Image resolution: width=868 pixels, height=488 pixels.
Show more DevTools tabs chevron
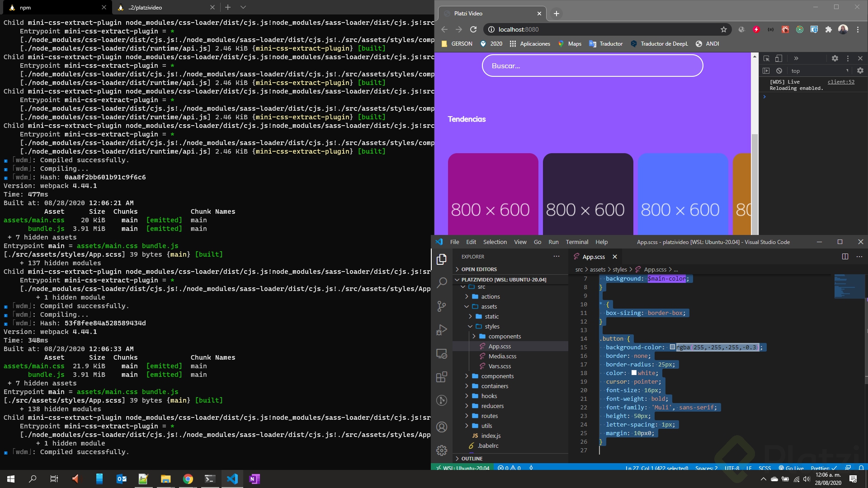click(x=796, y=58)
